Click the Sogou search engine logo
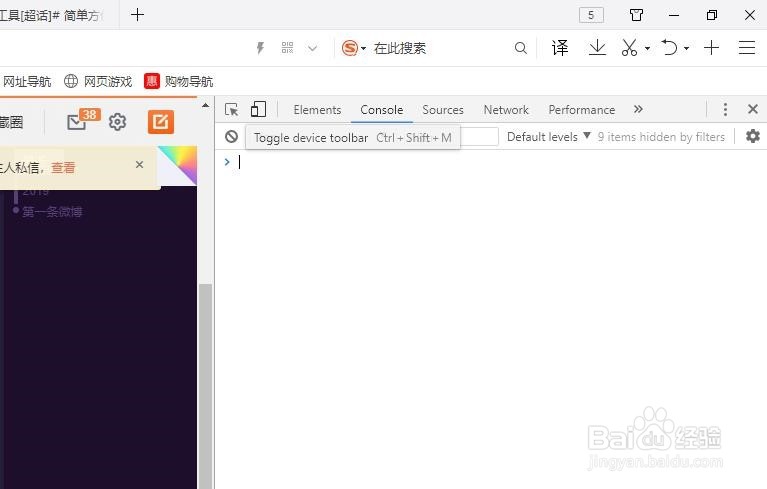 350,48
